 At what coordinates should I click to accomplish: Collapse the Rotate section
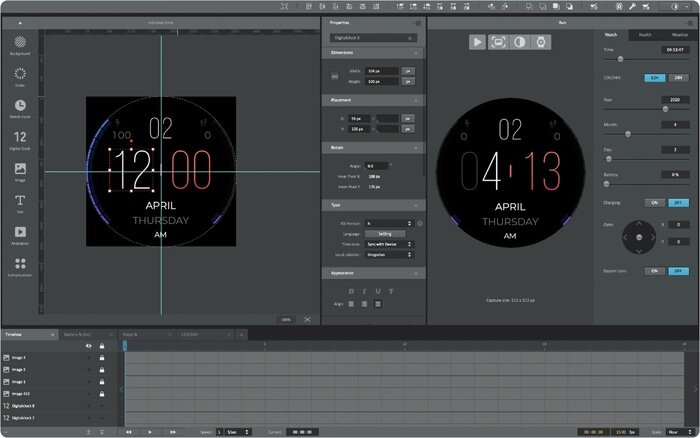click(x=416, y=148)
